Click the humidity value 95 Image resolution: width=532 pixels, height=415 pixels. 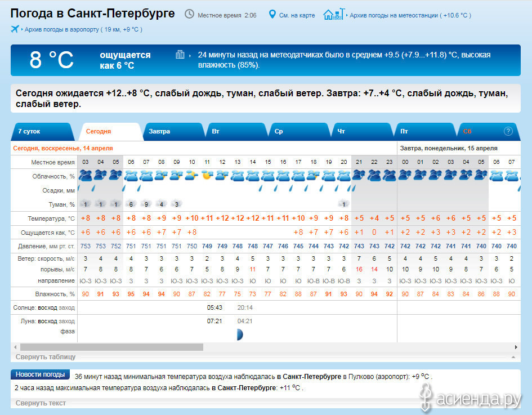click(x=131, y=294)
